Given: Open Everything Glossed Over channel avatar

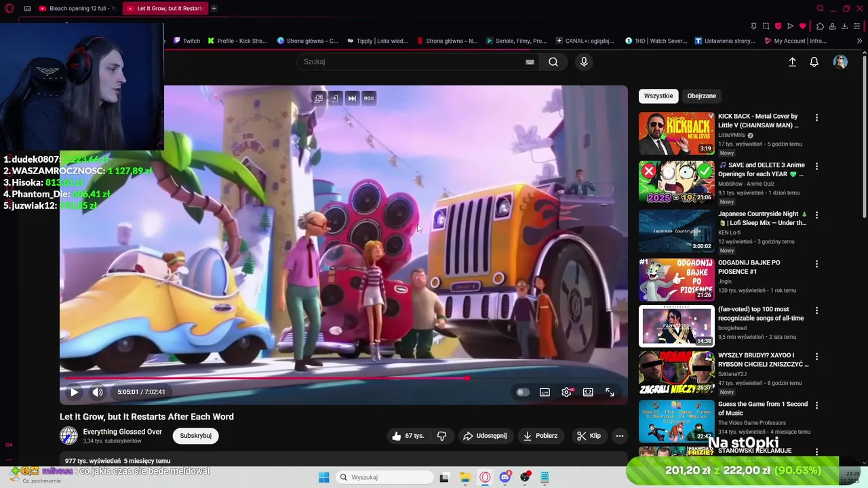Looking at the screenshot, I should click(x=68, y=436).
